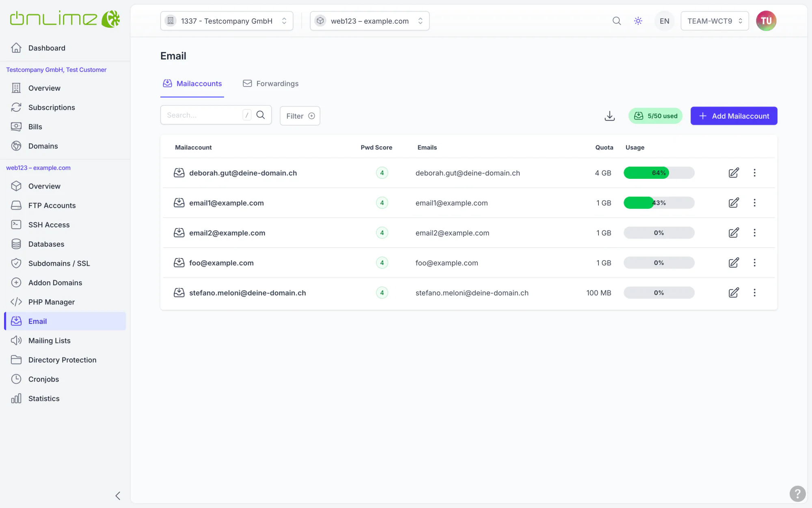Image resolution: width=812 pixels, height=508 pixels.
Task: Open the Filter button
Action: click(x=300, y=116)
